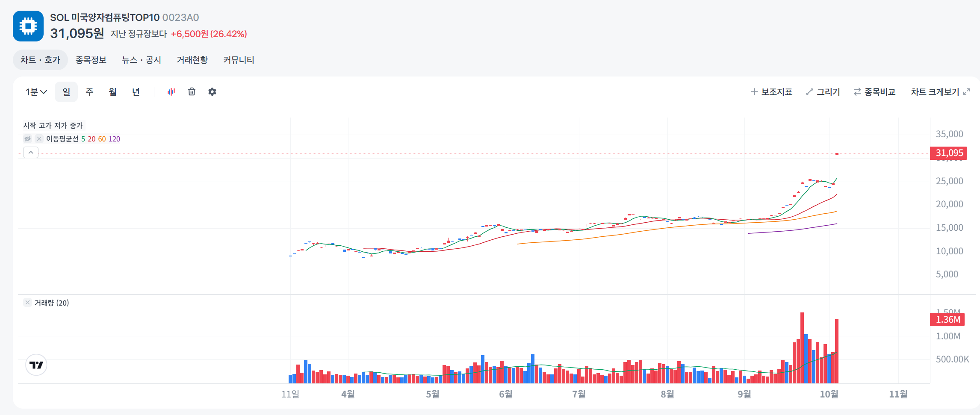
Task: Open chart settings gear icon
Action: click(x=212, y=92)
